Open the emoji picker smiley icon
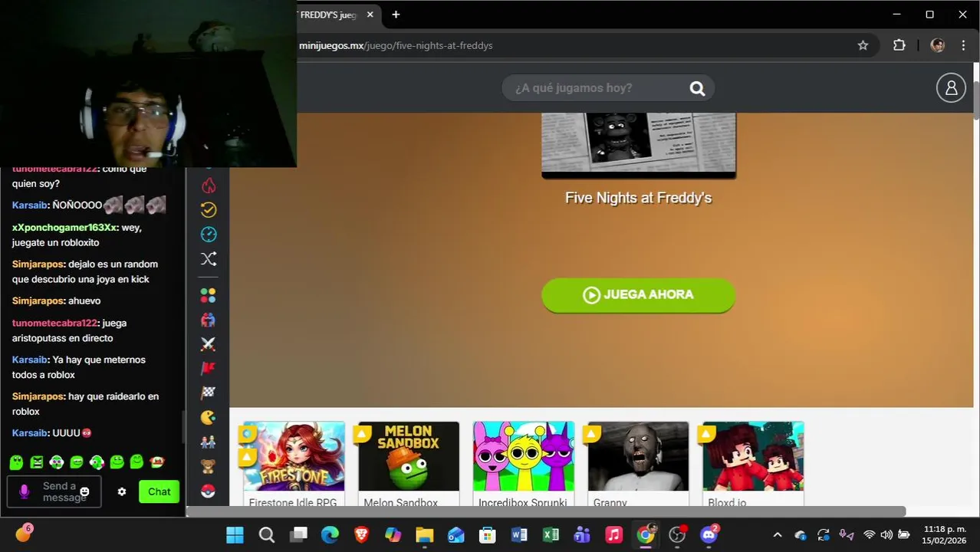Image resolution: width=980 pixels, height=552 pixels. click(85, 491)
